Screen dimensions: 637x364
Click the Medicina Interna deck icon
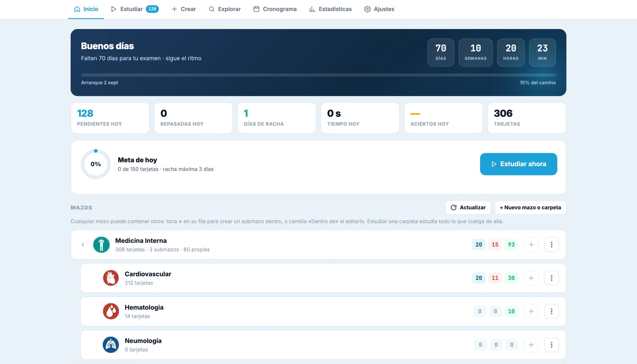[x=101, y=244]
